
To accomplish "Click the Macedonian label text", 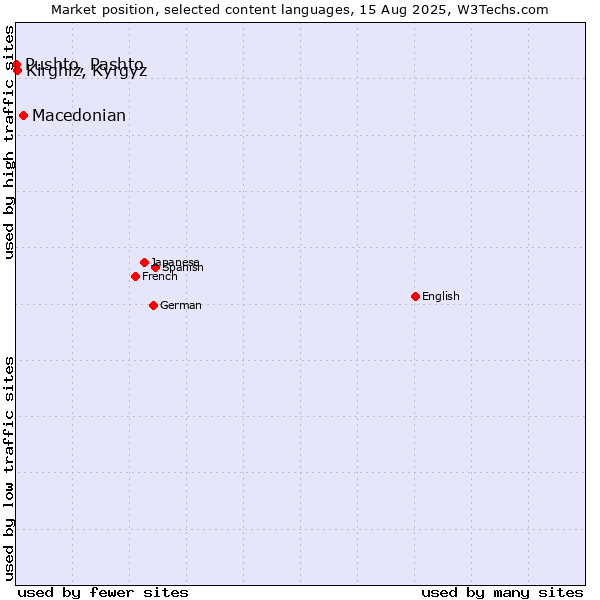I will point(79,116).
